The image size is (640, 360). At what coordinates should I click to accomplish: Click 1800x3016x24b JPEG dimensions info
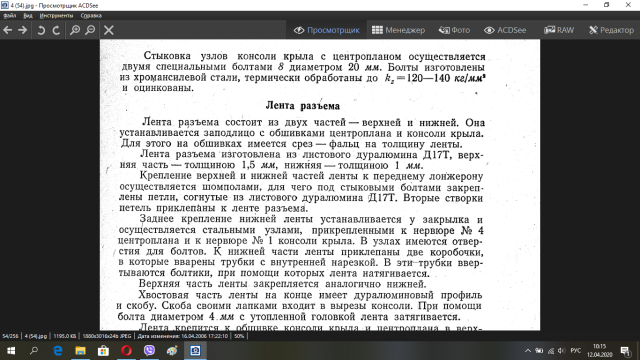click(107, 336)
